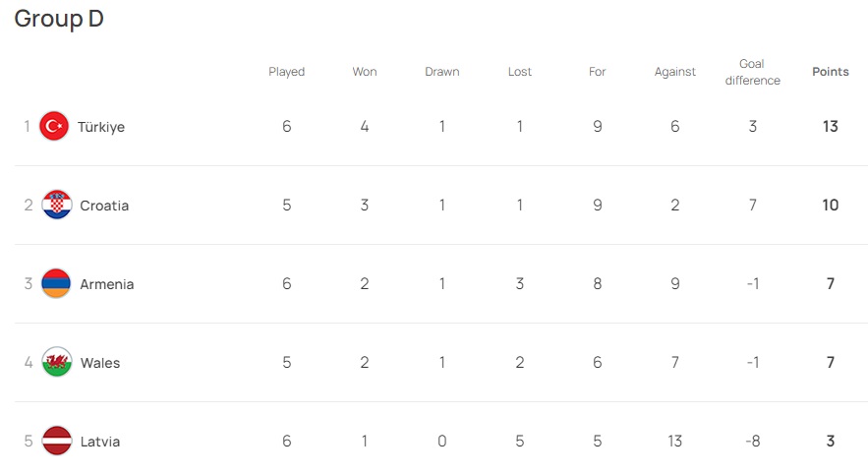The height and width of the screenshot is (475, 868).
Task: Click the Armenia flag icon
Action: (x=57, y=283)
